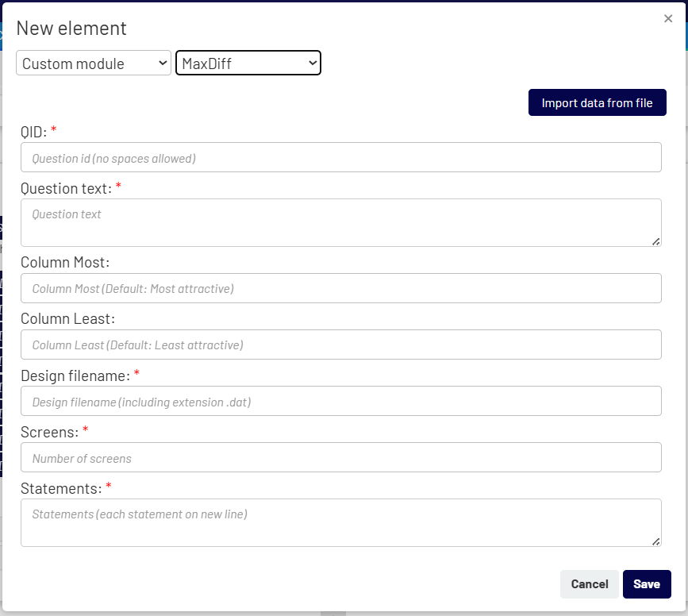This screenshot has width=688, height=616.
Task: Click the "Design filename:" label
Action: pos(75,375)
